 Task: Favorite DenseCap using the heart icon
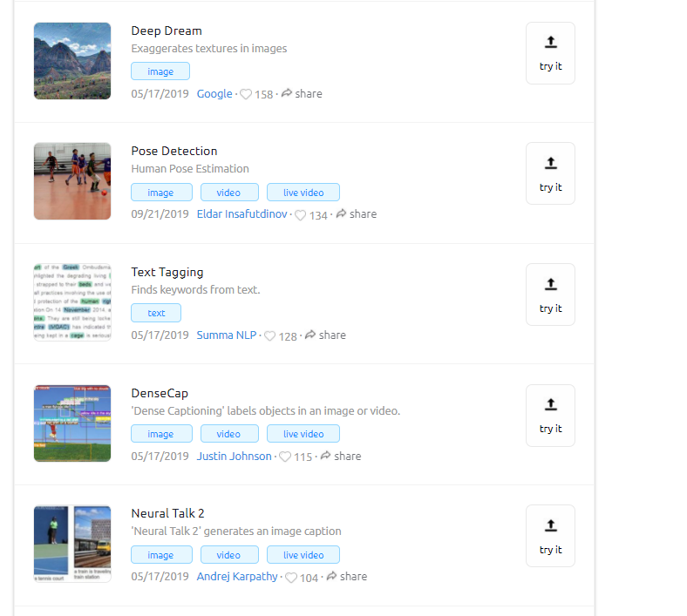(x=285, y=457)
